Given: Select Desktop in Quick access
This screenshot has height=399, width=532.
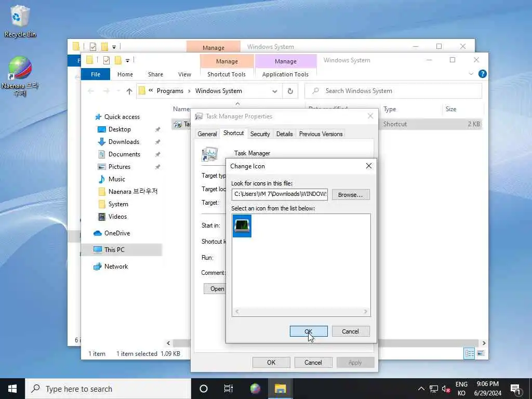Looking at the screenshot, I should 119,129.
